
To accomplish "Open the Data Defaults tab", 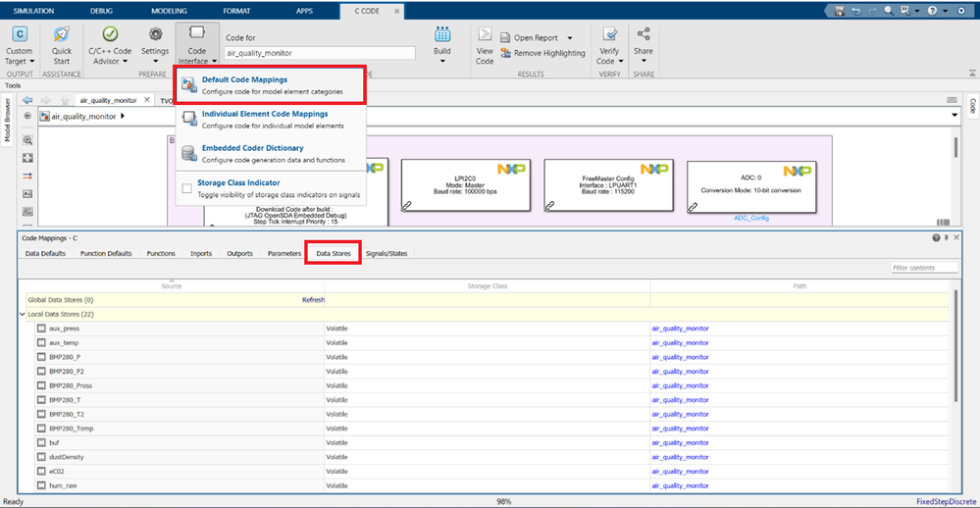I will [45, 253].
